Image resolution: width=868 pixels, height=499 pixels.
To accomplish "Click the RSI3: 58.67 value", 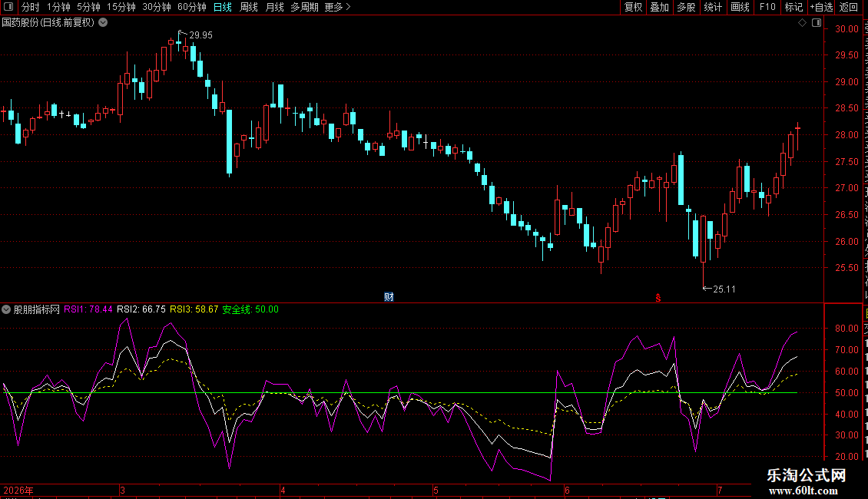I will coord(194,309).
